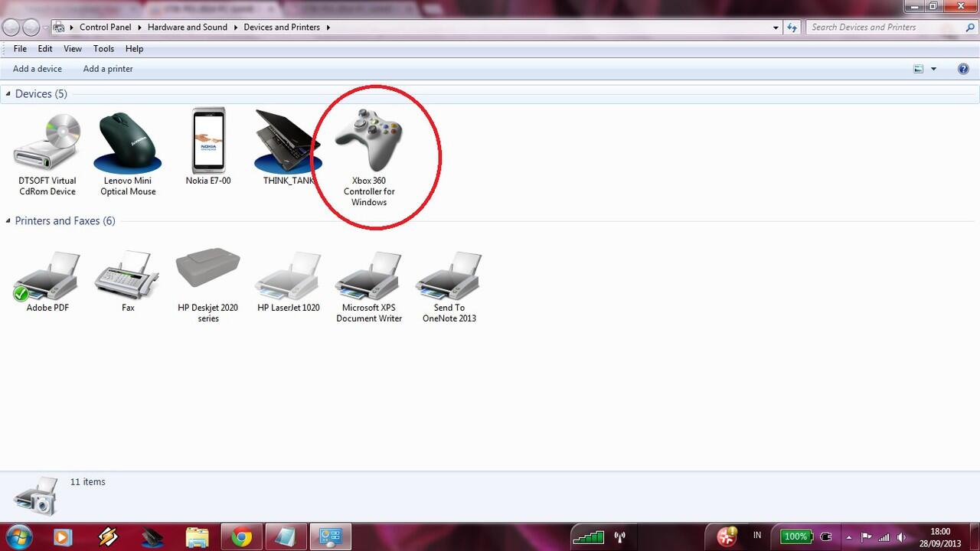Click the green signal meter taskbar icon
Screen dimensions: 980x551
point(588,537)
